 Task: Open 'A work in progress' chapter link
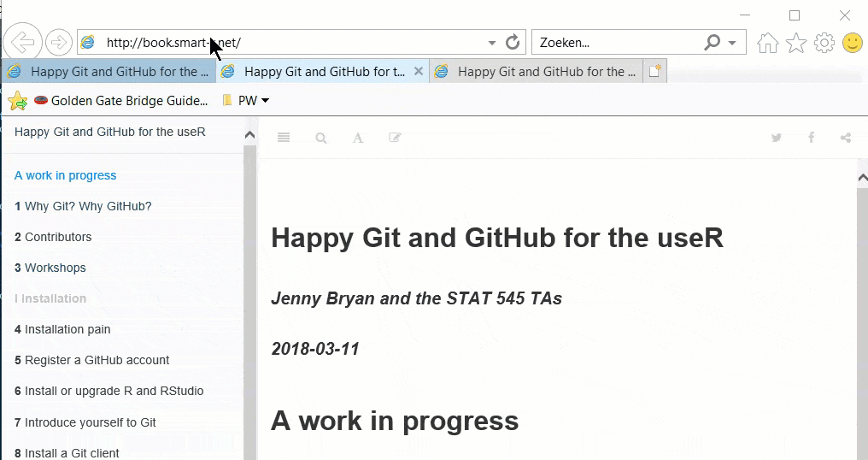[65, 175]
